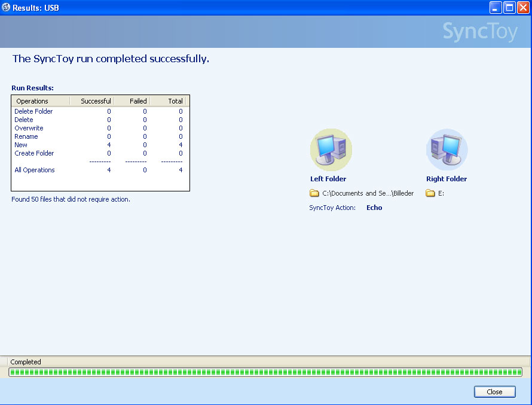
Task: Click the folder icon beside E: path
Action: [430, 193]
